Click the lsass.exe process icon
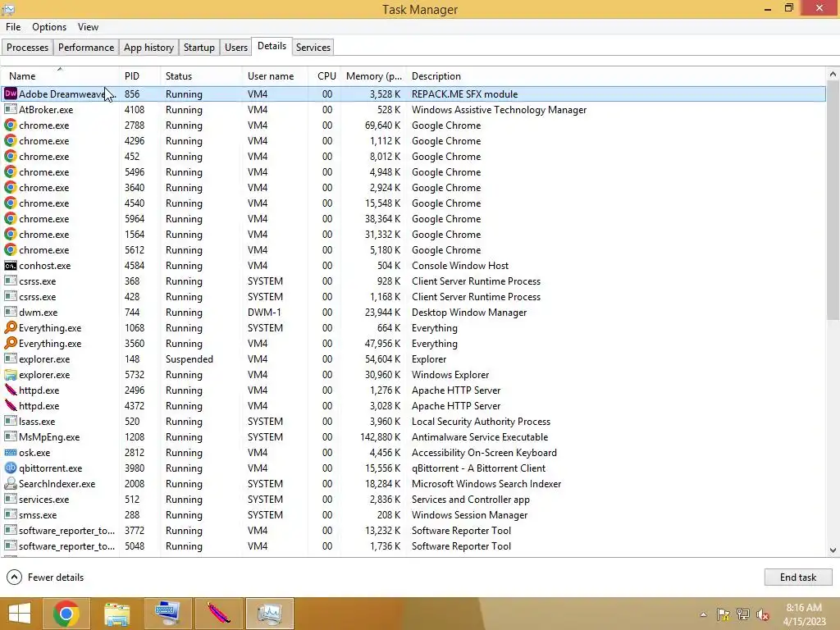This screenshot has height=630, width=840. tap(10, 421)
